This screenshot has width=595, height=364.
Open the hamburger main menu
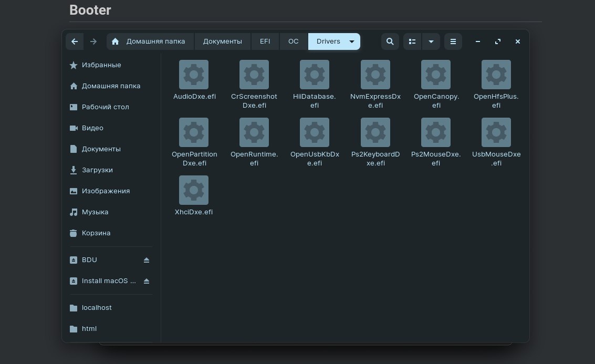(453, 41)
